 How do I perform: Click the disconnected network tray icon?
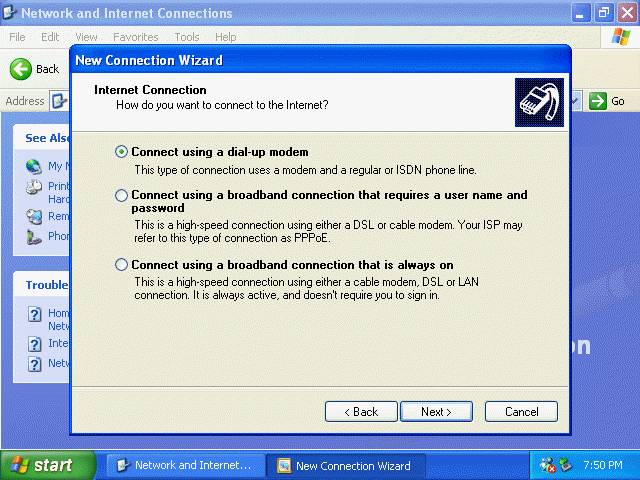pos(547,465)
